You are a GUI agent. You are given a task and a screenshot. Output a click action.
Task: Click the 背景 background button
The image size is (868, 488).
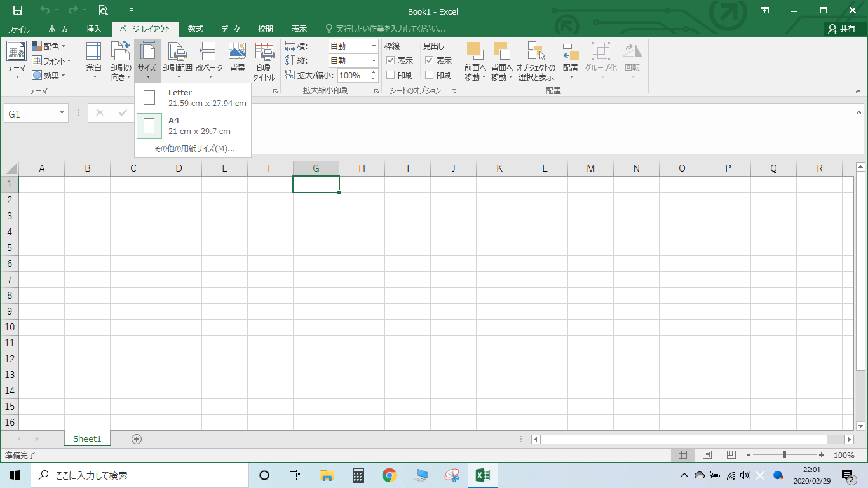pyautogui.click(x=237, y=57)
